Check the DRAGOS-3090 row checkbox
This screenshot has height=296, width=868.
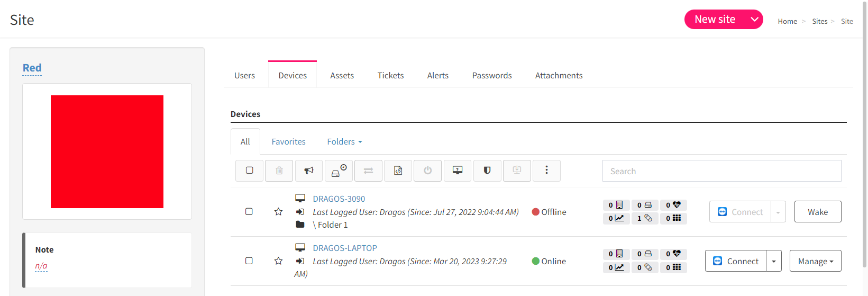pos(249,212)
